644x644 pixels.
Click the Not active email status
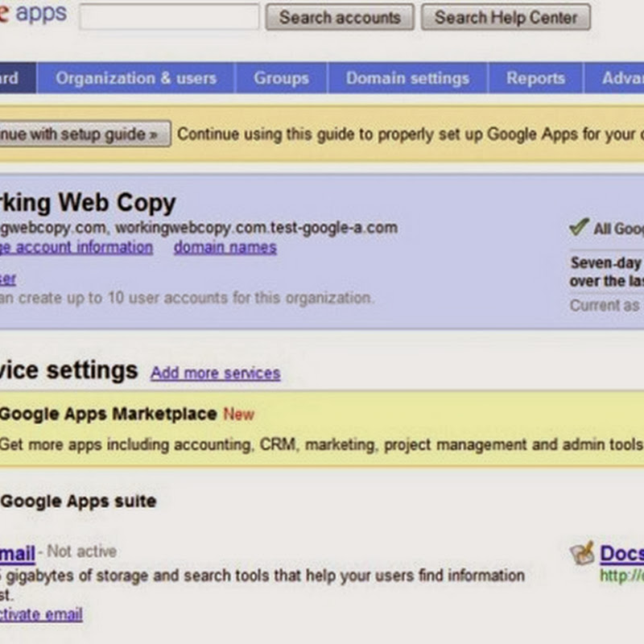coord(82,551)
